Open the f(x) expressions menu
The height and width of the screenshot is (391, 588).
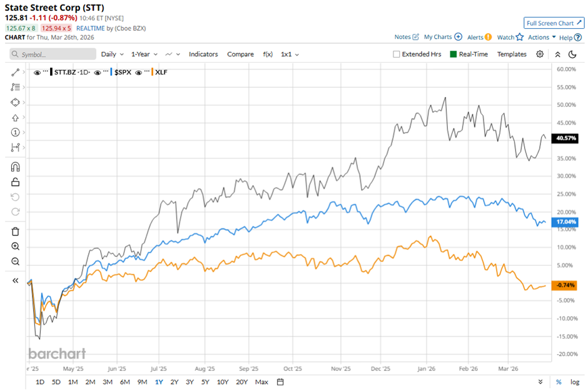coord(268,54)
